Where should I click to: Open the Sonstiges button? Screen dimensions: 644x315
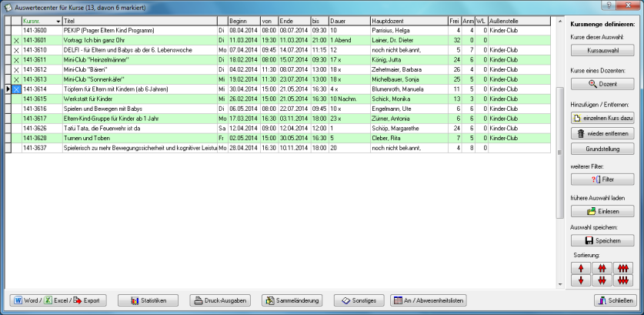pyautogui.click(x=359, y=300)
